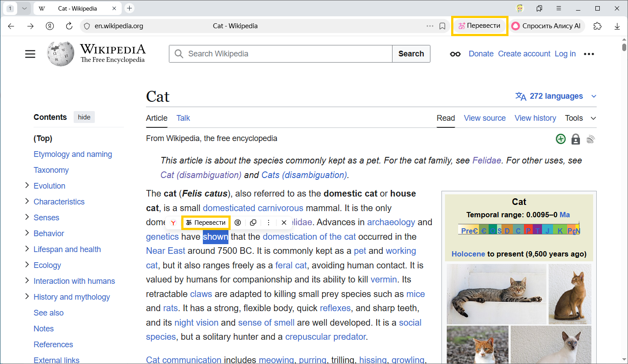This screenshot has height=364, width=628.
Task: Open Wikipedia's hamburger main menu
Action: coord(30,54)
